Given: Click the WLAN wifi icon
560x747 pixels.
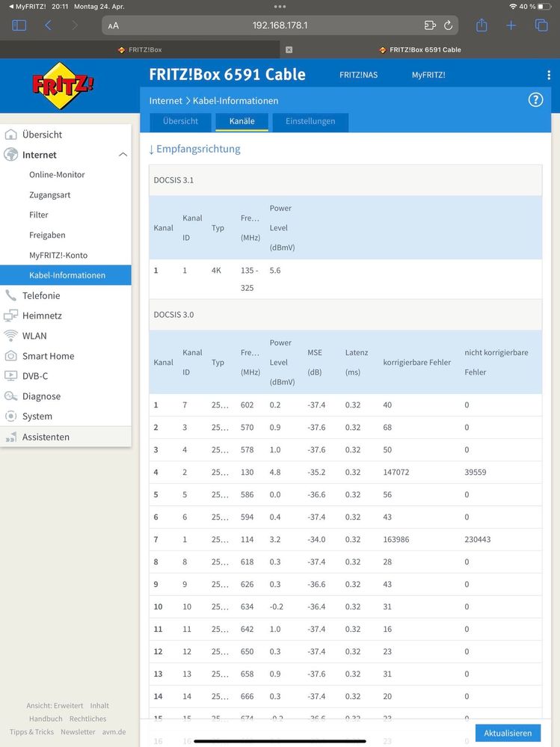Looking at the screenshot, I should click(10, 336).
